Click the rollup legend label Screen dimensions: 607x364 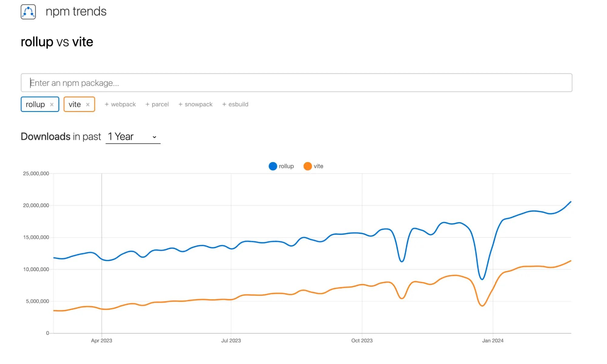286,166
